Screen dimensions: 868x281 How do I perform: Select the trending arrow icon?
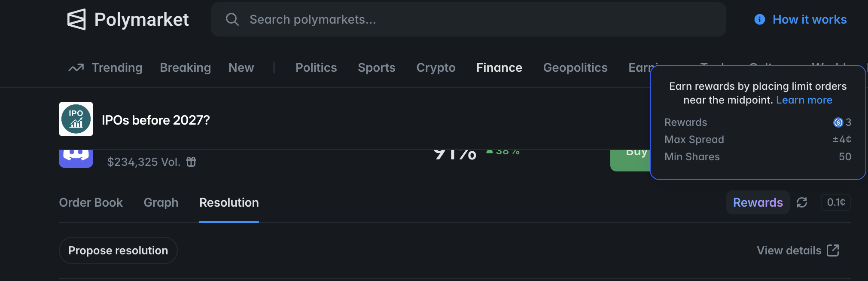pyautogui.click(x=76, y=67)
